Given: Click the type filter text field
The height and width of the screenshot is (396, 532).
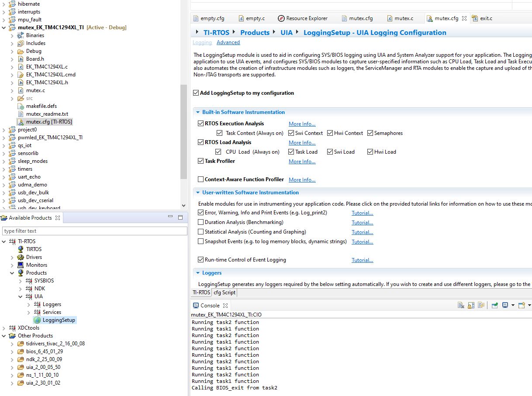Looking at the screenshot, I should (x=94, y=231).
